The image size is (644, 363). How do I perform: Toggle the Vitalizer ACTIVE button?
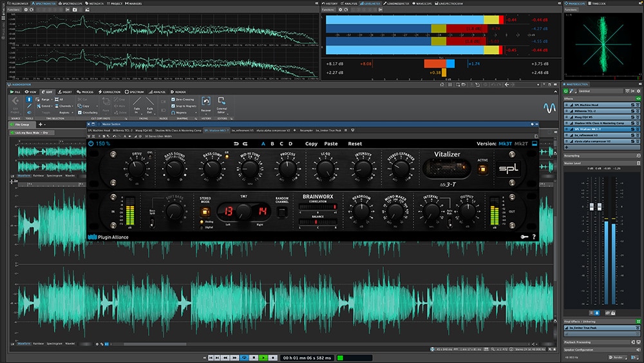(x=482, y=169)
